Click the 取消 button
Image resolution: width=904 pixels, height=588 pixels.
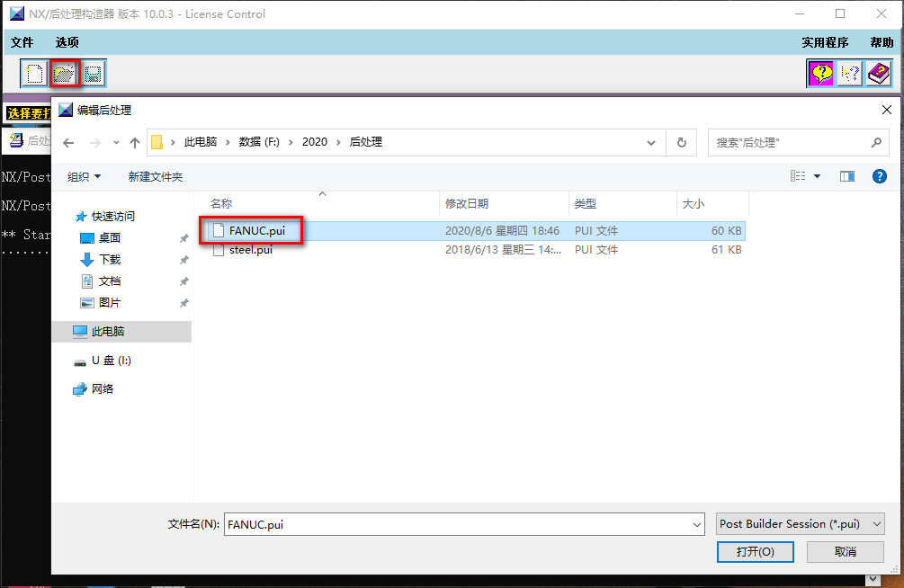pyautogui.click(x=845, y=551)
